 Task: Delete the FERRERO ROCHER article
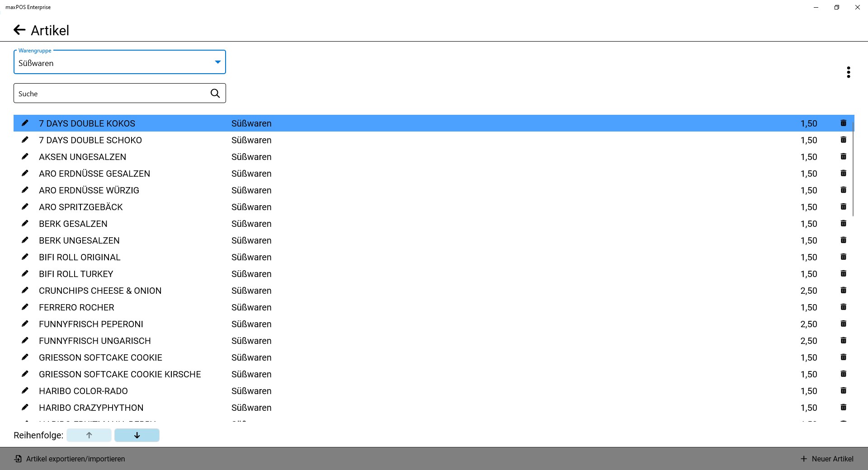point(843,307)
